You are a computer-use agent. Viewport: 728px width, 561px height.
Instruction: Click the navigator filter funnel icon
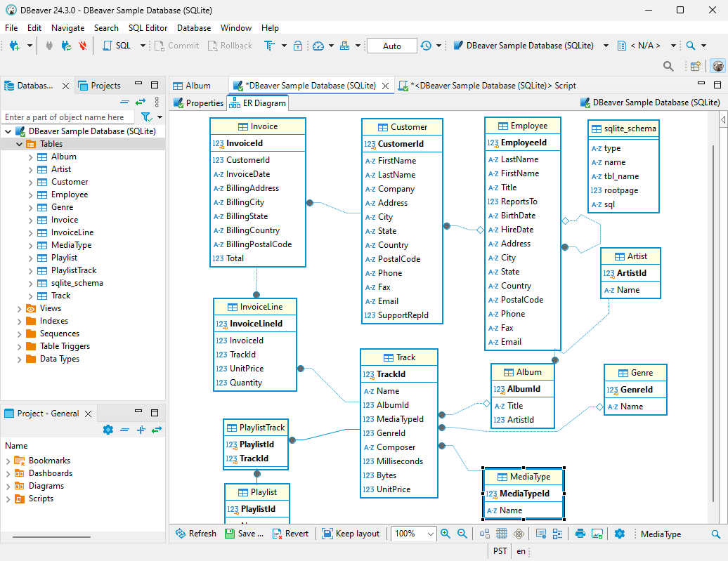point(146,117)
